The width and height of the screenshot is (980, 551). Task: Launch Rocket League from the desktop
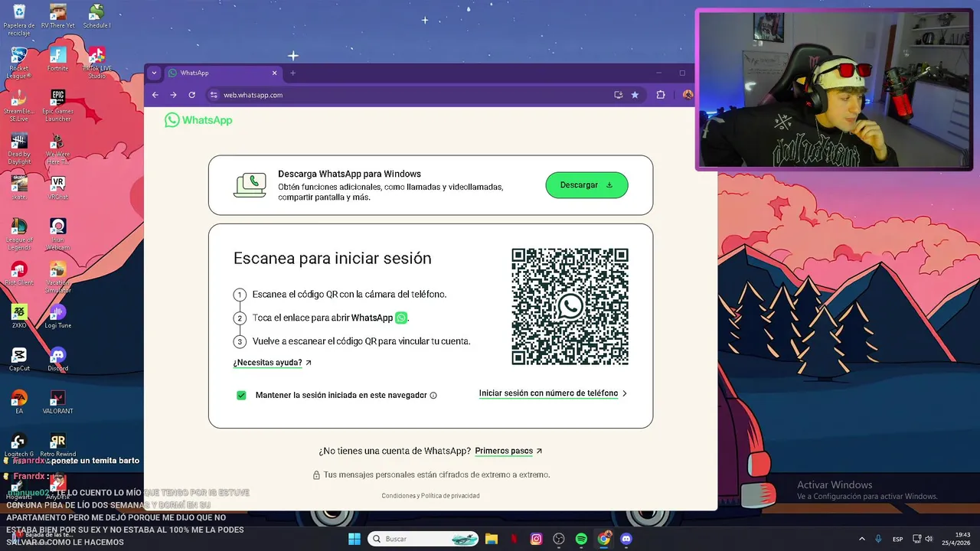pos(19,63)
